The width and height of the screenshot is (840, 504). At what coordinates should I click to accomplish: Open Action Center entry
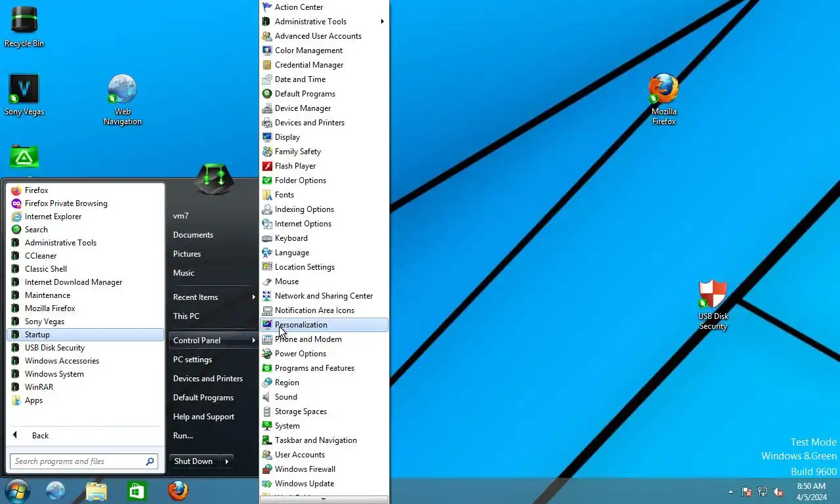point(324,7)
